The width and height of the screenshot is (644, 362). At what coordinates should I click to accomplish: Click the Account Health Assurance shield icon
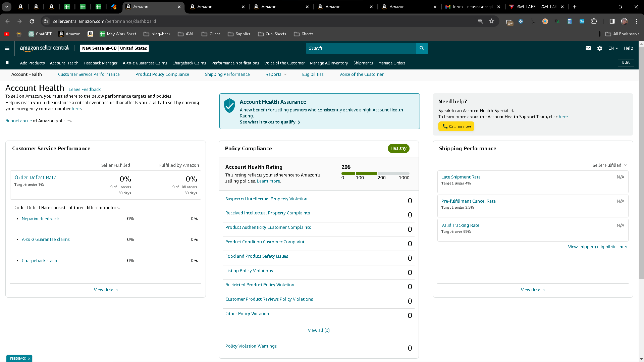pyautogui.click(x=229, y=106)
